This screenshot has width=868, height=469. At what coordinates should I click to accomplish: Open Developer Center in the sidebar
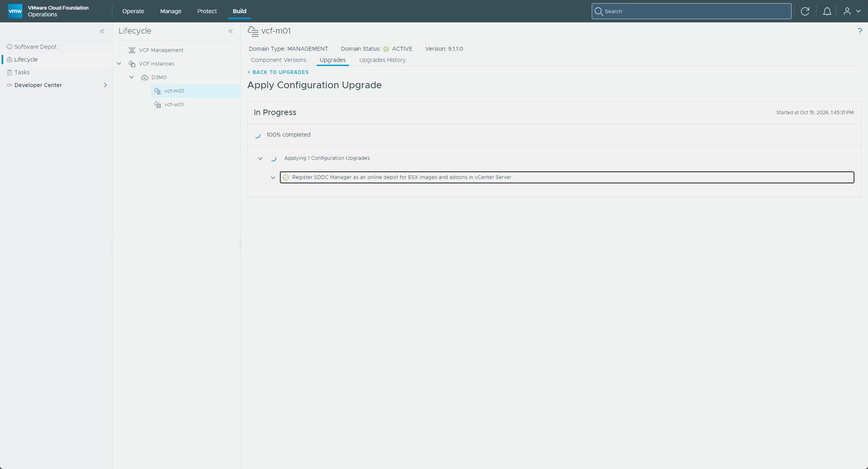[x=38, y=85]
